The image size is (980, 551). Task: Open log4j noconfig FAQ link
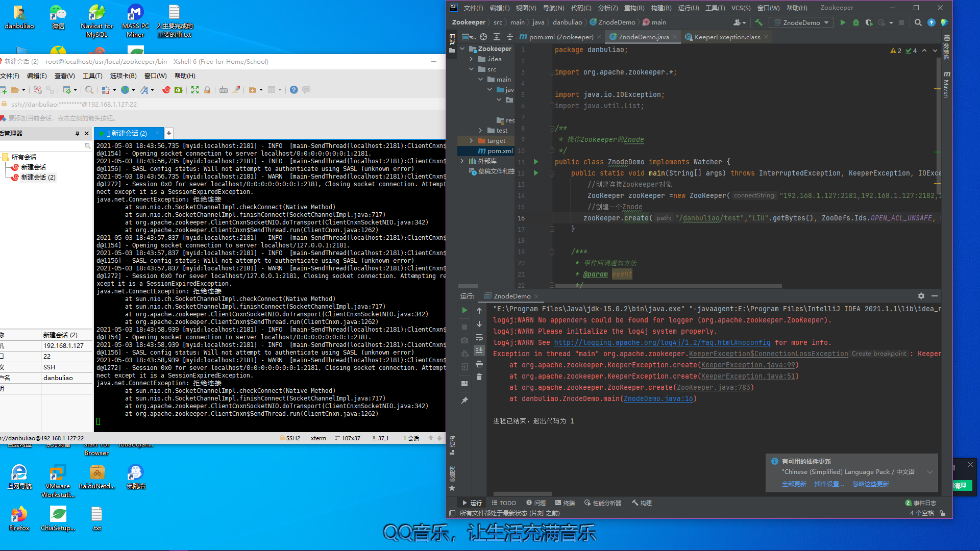(x=662, y=342)
